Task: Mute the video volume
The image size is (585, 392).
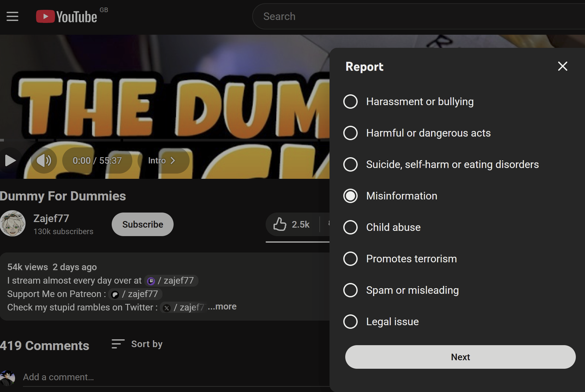Action: [x=44, y=160]
